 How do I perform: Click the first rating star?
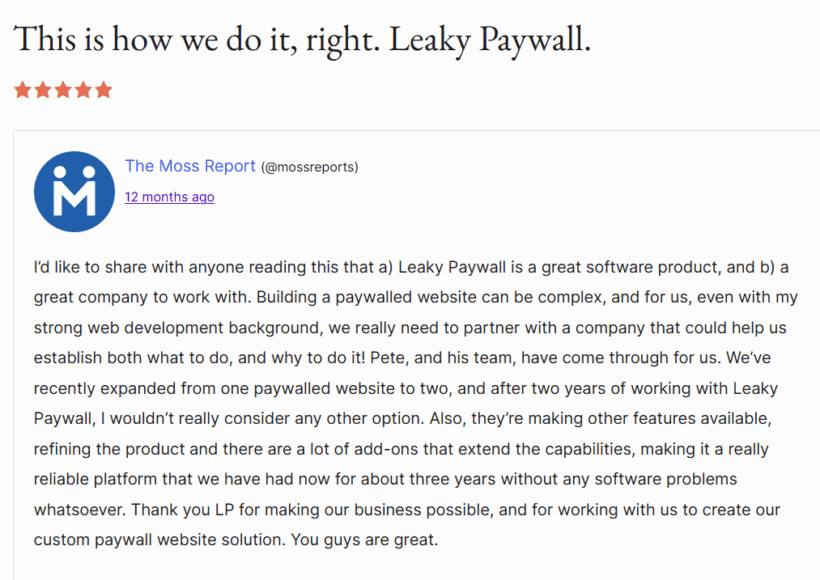tap(23, 90)
